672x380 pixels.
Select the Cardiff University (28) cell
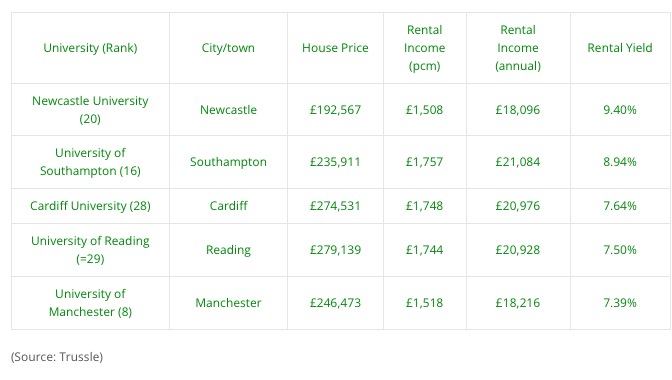point(90,206)
